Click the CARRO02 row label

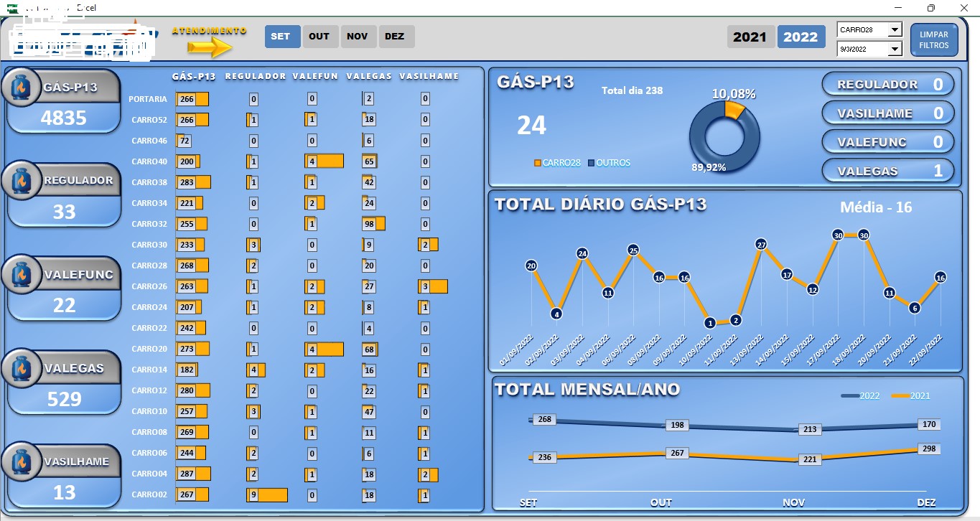[149, 494]
